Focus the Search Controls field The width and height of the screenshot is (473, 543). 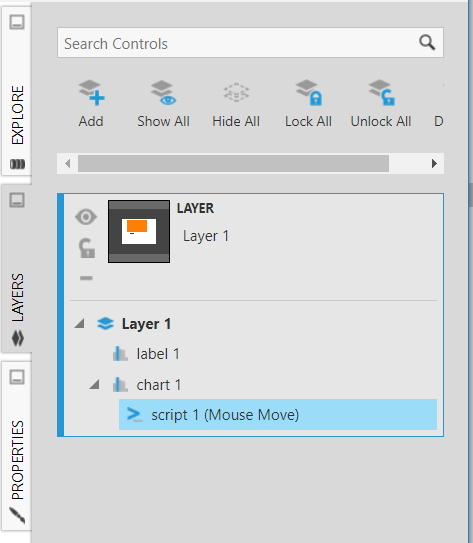[x=250, y=43]
